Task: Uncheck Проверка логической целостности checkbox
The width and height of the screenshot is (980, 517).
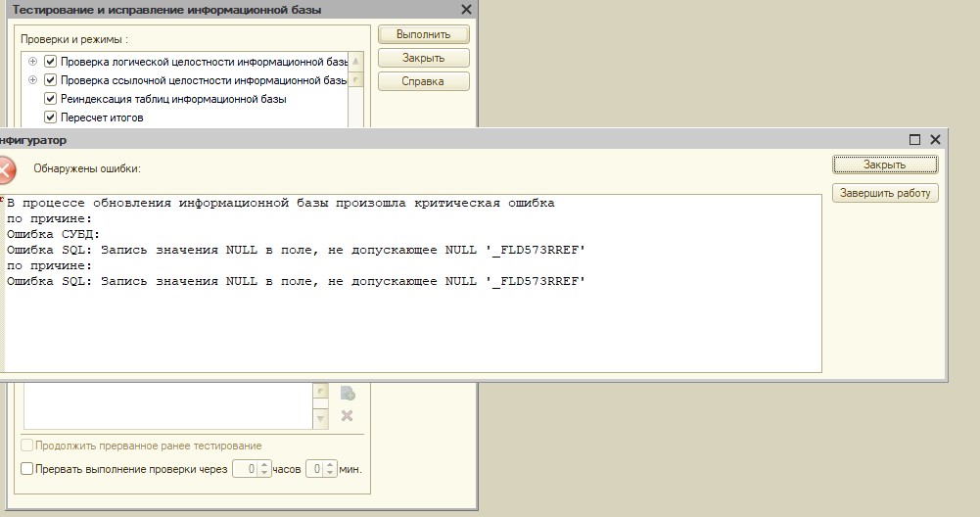Action: (50, 62)
